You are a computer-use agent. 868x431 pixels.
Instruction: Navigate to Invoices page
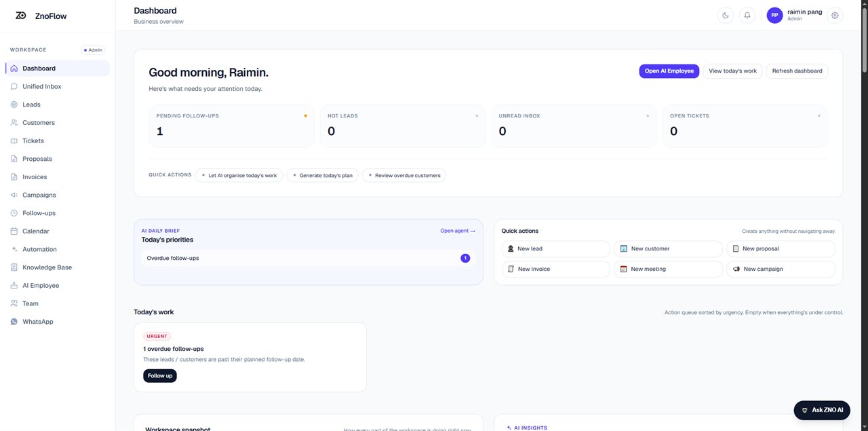coord(57,177)
